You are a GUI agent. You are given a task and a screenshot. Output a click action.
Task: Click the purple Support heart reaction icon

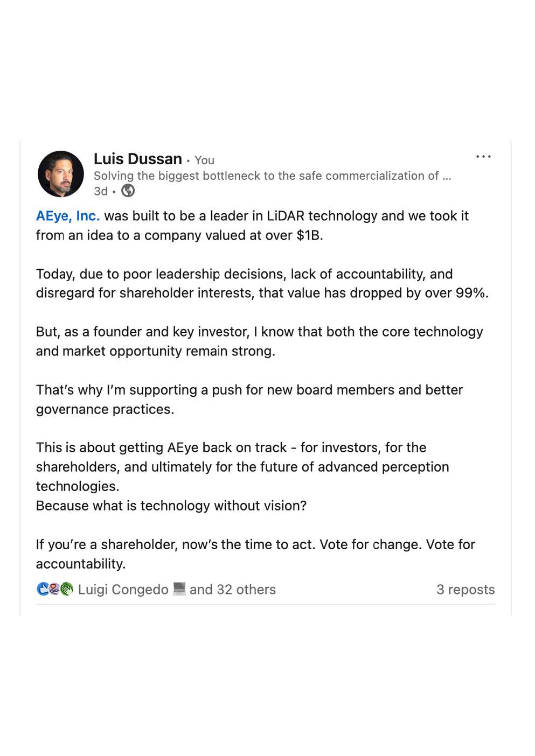54,589
